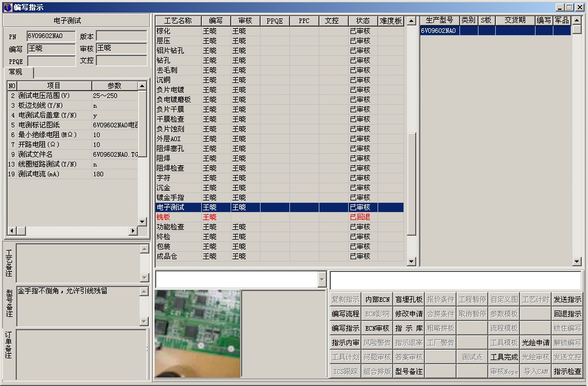Open 型号备注
The width and height of the screenshot is (588, 386).
pos(409,372)
